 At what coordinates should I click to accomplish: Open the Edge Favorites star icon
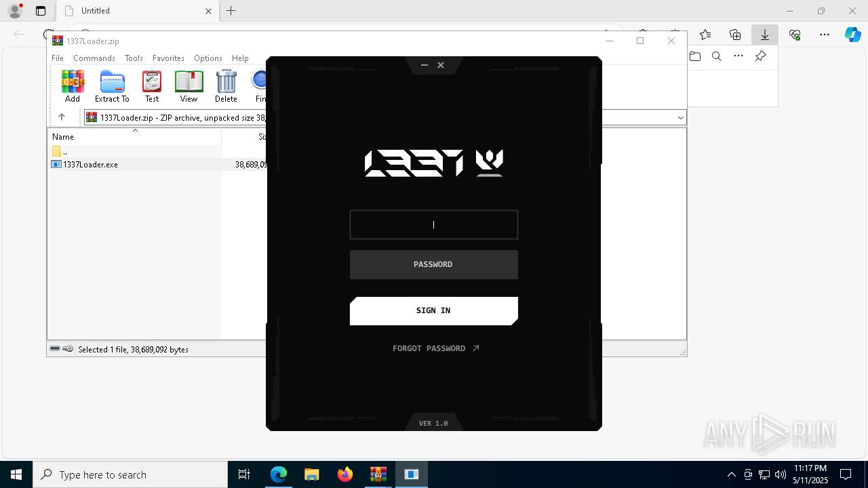[x=705, y=35]
